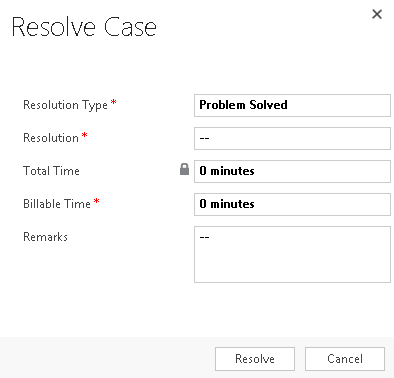Click the Resolve Case heading

(84, 27)
